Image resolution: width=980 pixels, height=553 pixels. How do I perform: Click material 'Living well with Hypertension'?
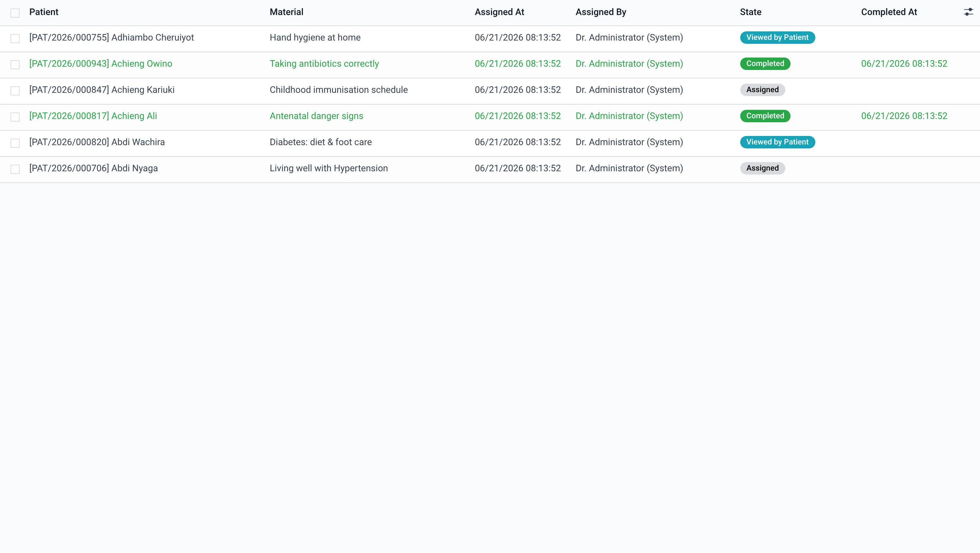tap(329, 168)
